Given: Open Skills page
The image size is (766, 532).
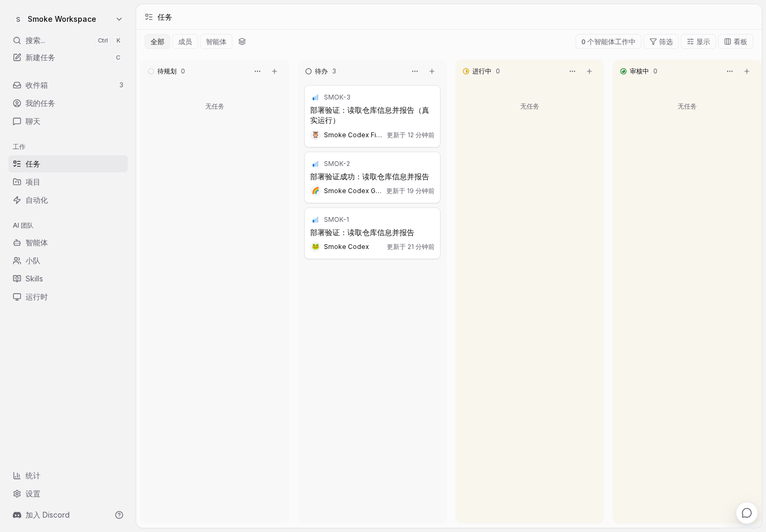Looking at the screenshot, I should coord(68,279).
